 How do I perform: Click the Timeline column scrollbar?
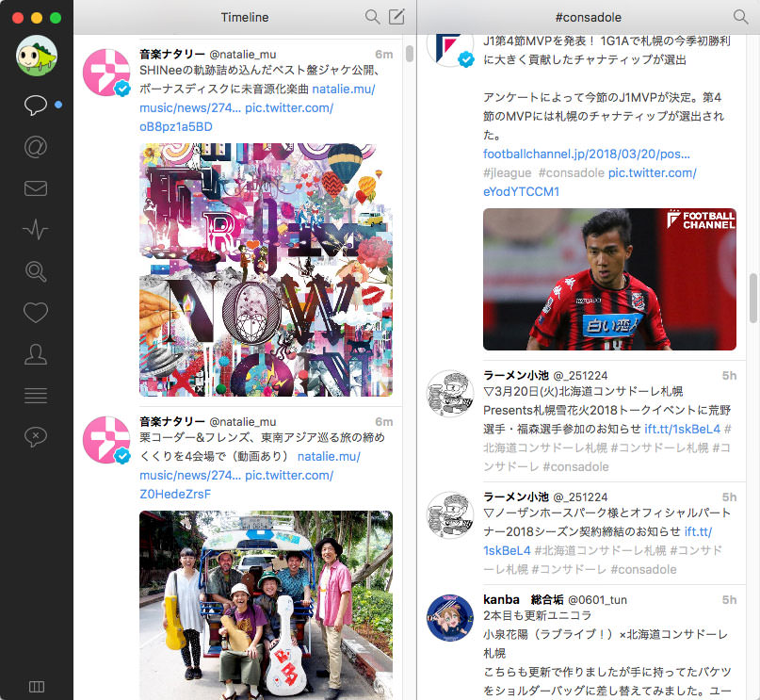point(410,54)
